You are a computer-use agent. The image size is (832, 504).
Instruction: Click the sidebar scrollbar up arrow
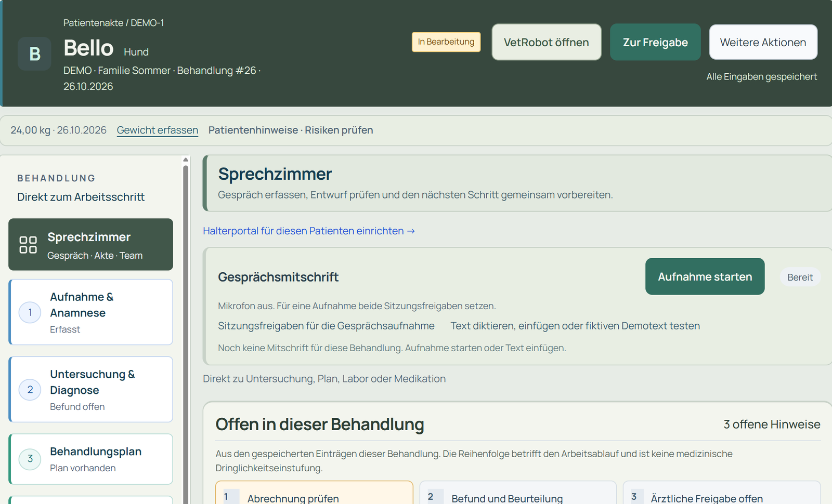(x=186, y=160)
